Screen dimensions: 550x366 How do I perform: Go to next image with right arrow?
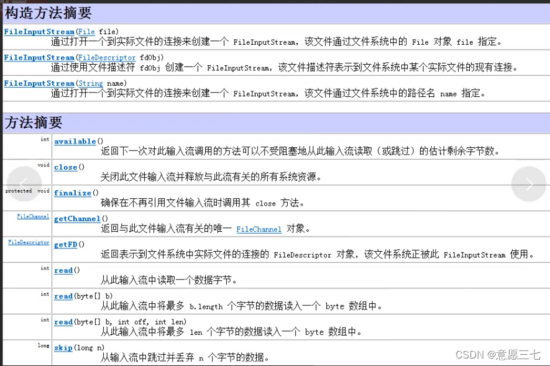point(529,184)
